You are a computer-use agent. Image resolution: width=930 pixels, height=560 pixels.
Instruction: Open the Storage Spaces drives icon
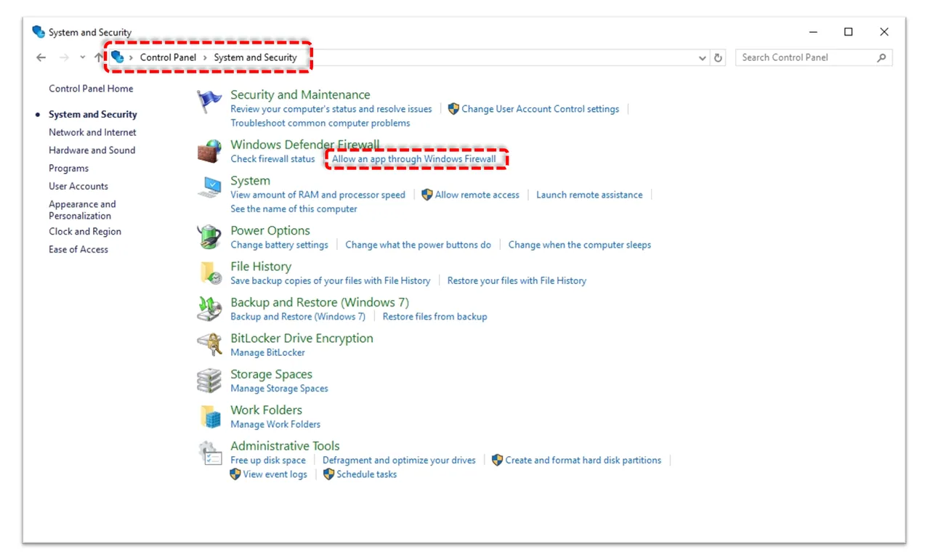(x=210, y=381)
